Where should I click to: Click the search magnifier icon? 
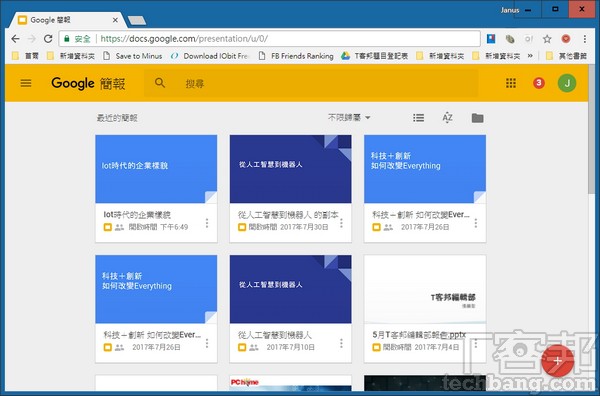coord(160,83)
